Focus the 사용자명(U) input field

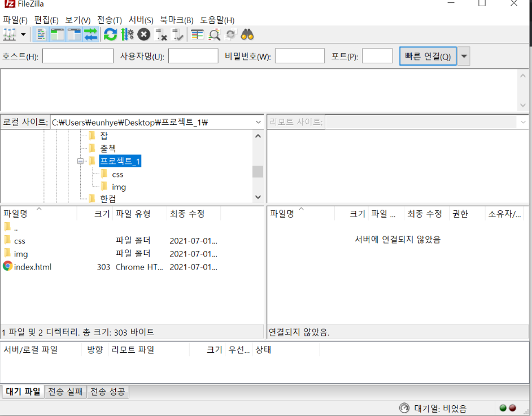click(193, 56)
